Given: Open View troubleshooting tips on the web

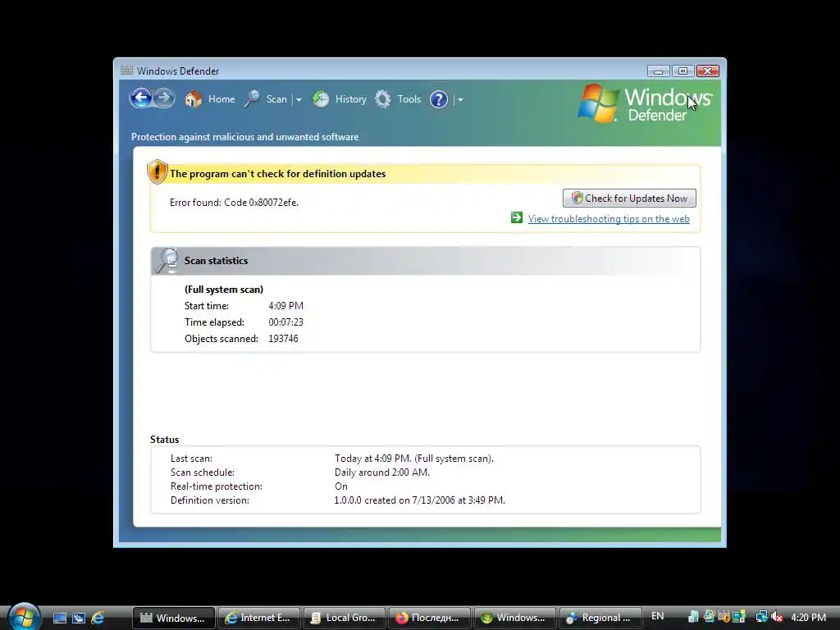Looking at the screenshot, I should (x=609, y=218).
